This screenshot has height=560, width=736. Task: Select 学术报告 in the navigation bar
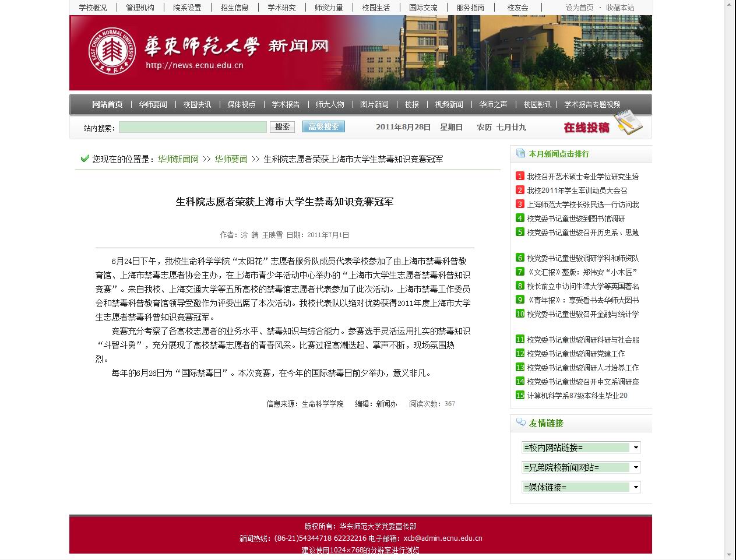[x=286, y=104]
